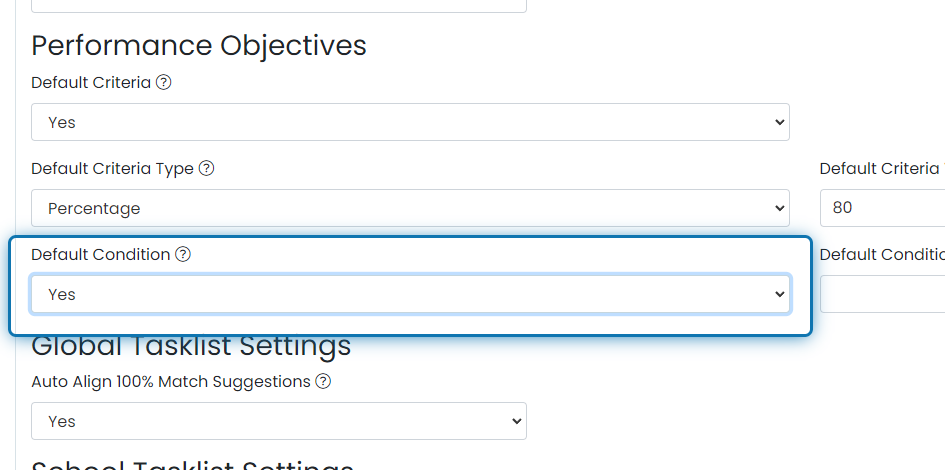The image size is (945, 470).
Task: Click the Default Criteria label above the first Yes dropdown
Action: [x=91, y=83]
